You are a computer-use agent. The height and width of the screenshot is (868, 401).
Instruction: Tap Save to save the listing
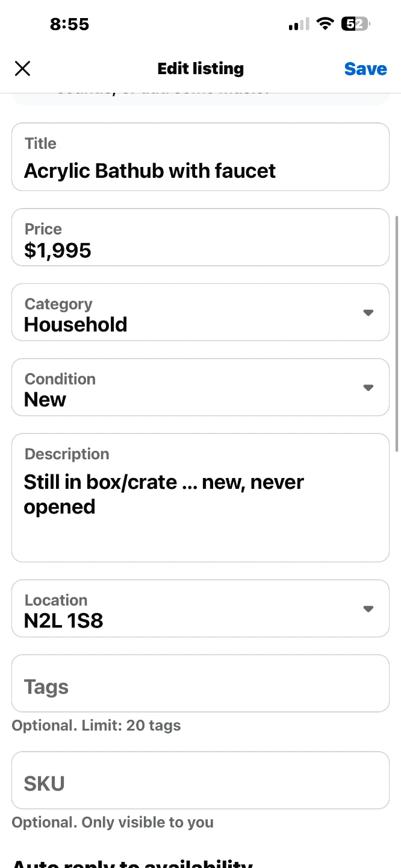pos(365,69)
